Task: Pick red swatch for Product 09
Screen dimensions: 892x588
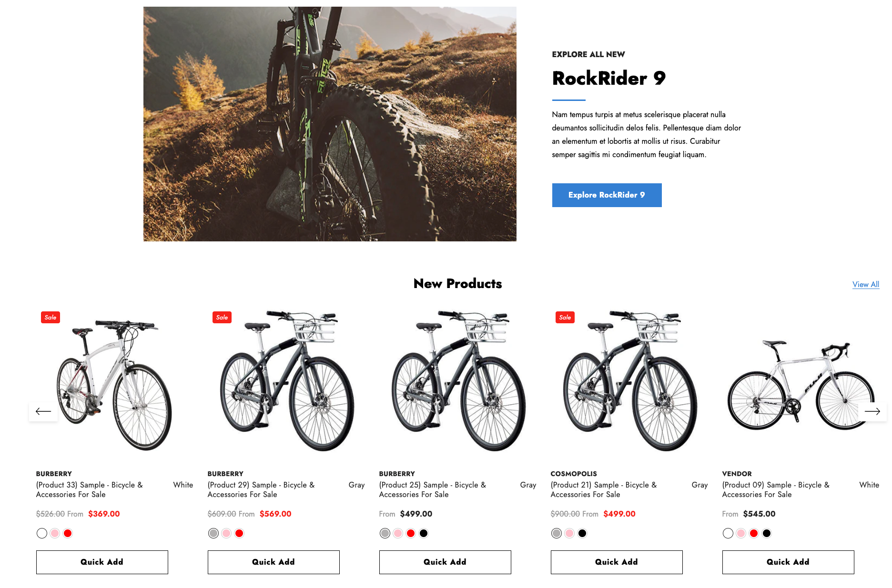Action: click(x=754, y=533)
